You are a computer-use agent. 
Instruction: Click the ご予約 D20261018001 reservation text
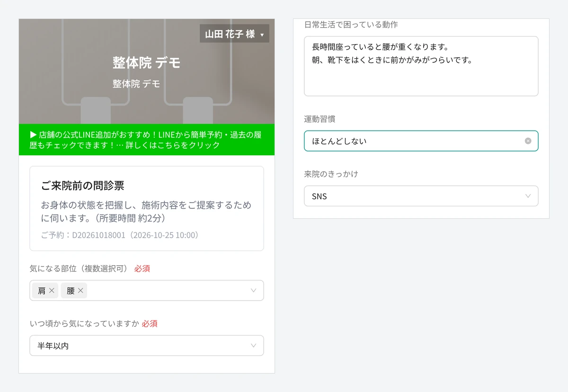coord(120,235)
